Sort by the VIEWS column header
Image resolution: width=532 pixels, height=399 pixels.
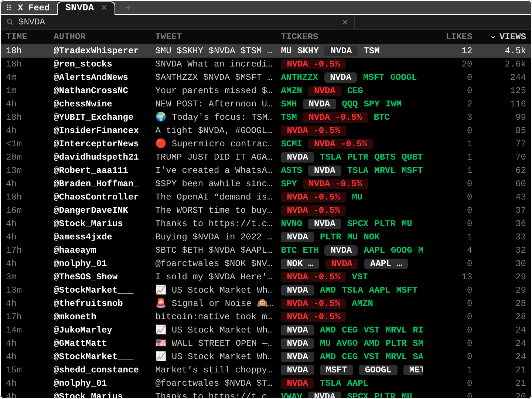(512, 37)
